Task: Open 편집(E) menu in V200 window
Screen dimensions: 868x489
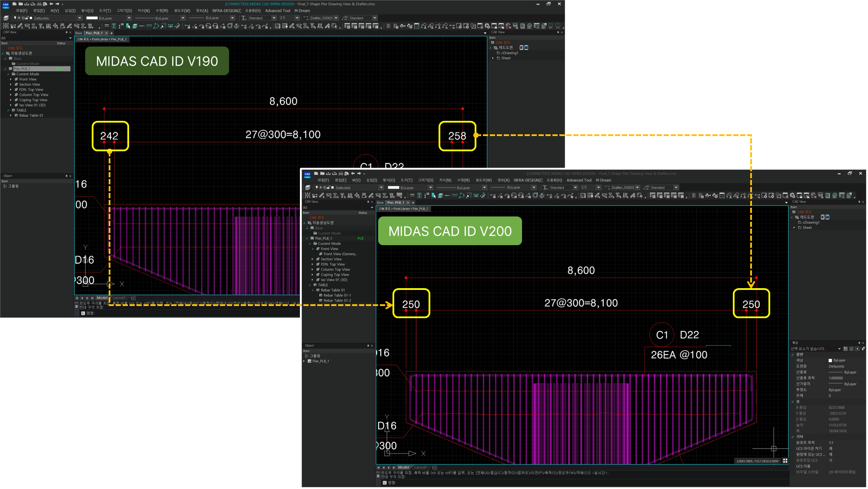Action: (340, 180)
